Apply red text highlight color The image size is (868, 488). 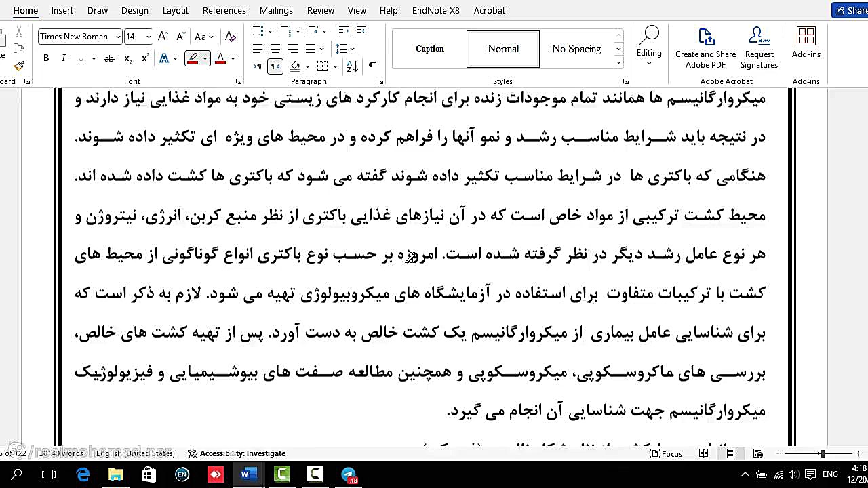(x=193, y=59)
